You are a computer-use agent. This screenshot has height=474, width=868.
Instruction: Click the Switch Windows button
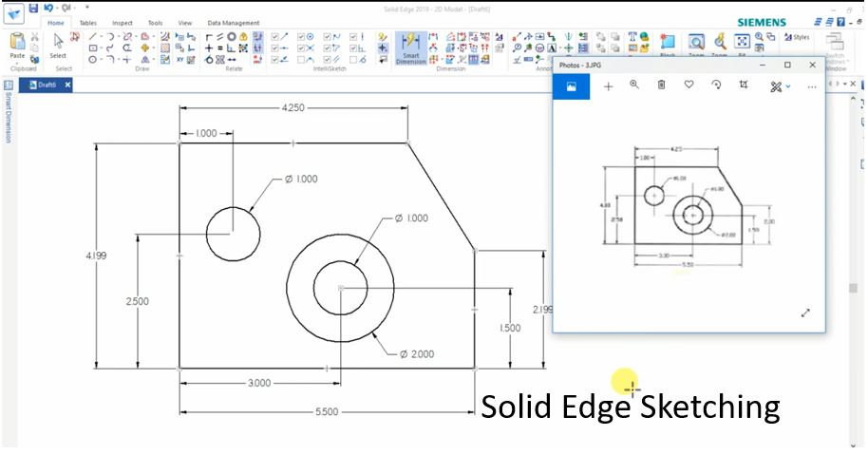[836, 47]
